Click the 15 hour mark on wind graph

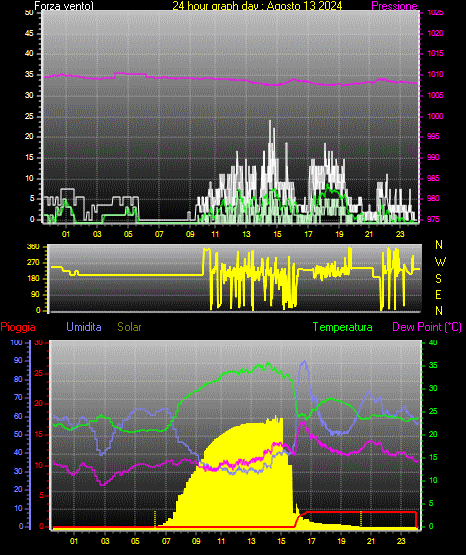point(277,234)
